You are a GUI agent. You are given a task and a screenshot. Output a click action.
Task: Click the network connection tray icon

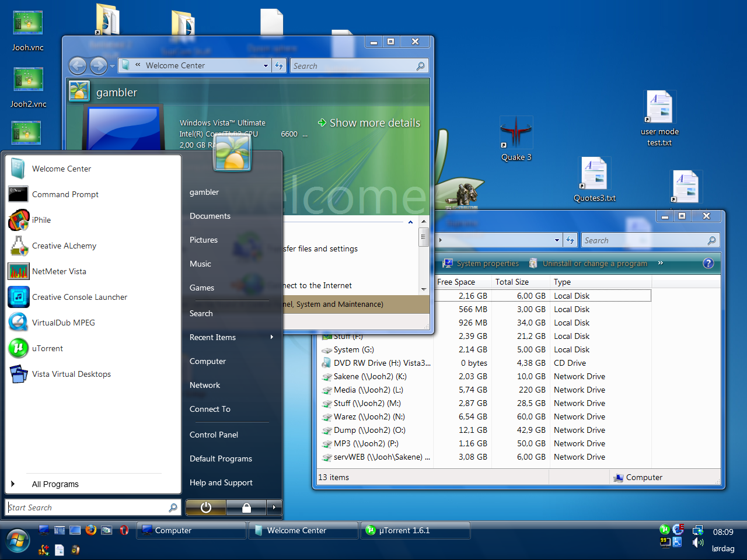coord(697,530)
